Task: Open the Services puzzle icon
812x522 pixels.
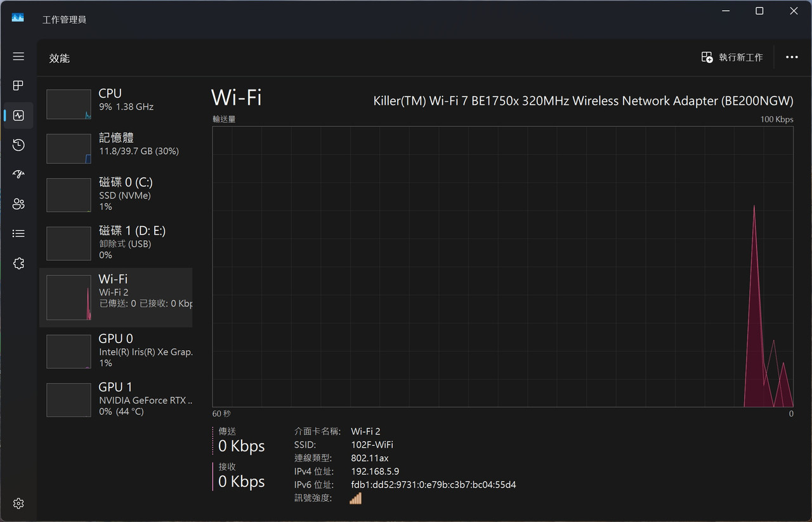Action: 18,263
